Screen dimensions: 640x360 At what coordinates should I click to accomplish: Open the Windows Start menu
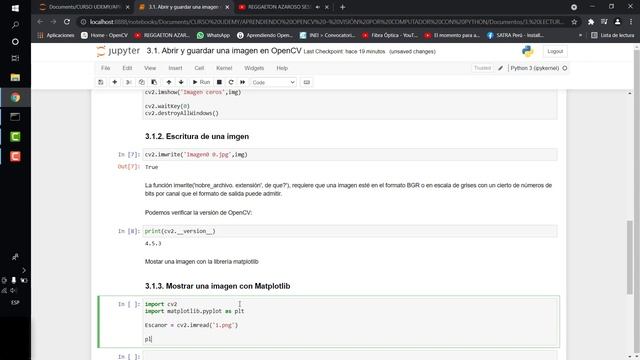point(15,8)
